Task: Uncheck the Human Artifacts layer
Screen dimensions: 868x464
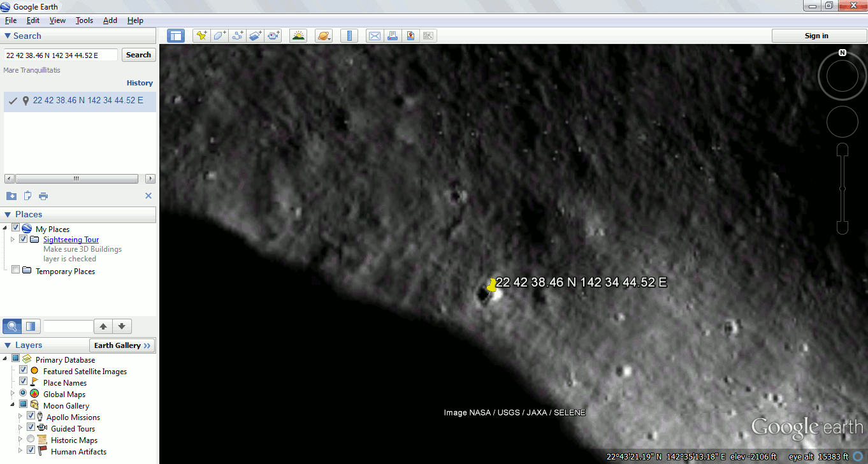Action: click(31, 451)
